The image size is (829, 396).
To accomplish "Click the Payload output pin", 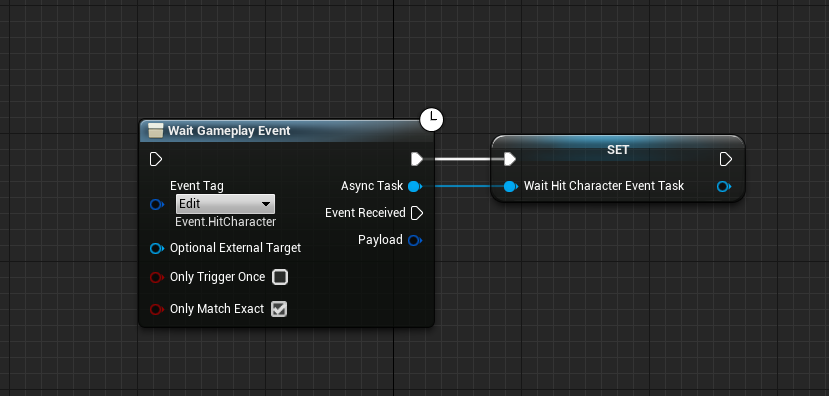I will click(x=415, y=241).
